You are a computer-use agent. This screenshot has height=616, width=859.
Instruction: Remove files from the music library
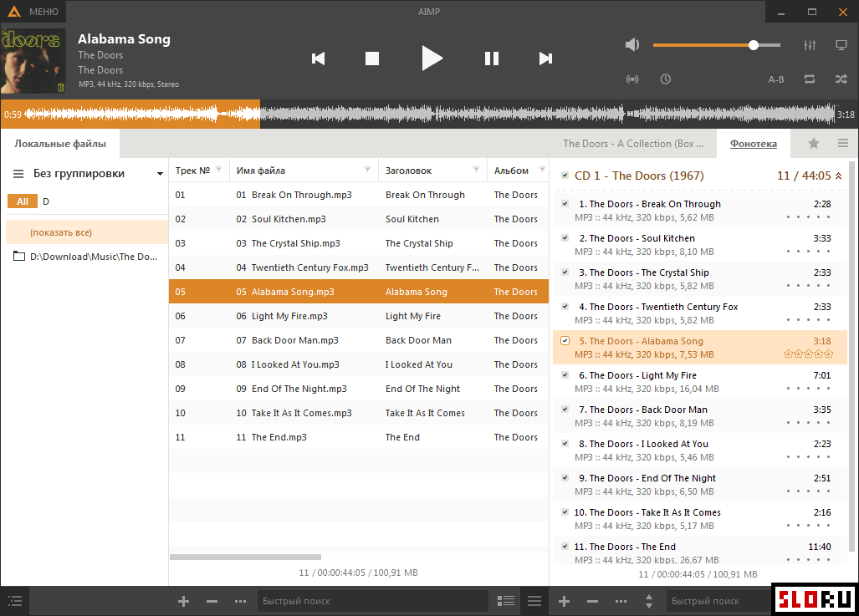(x=212, y=601)
